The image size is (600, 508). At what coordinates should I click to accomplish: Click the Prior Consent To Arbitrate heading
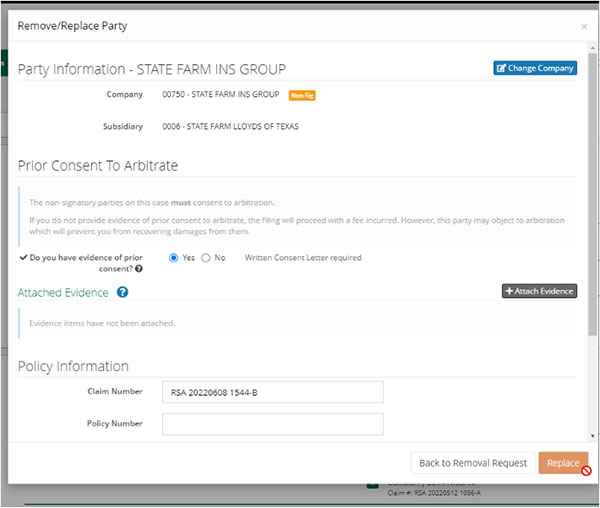click(98, 166)
